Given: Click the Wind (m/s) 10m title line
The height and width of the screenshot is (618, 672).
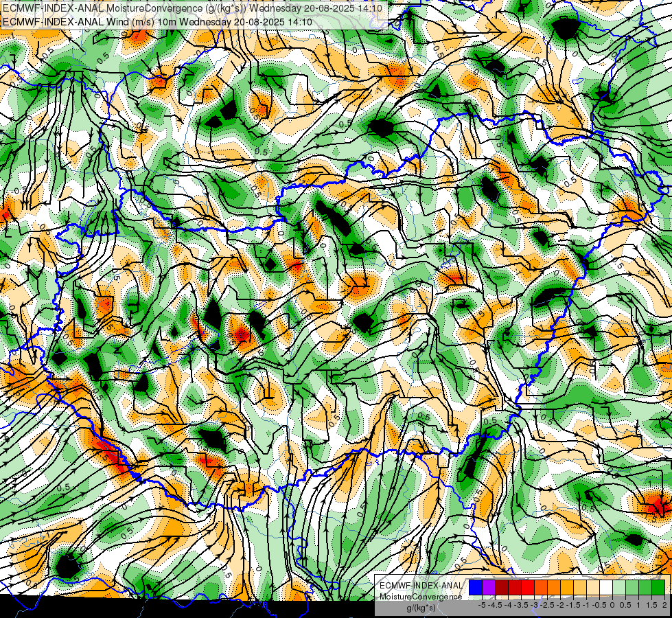Looking at the screenshot, I should pos(157,22).
